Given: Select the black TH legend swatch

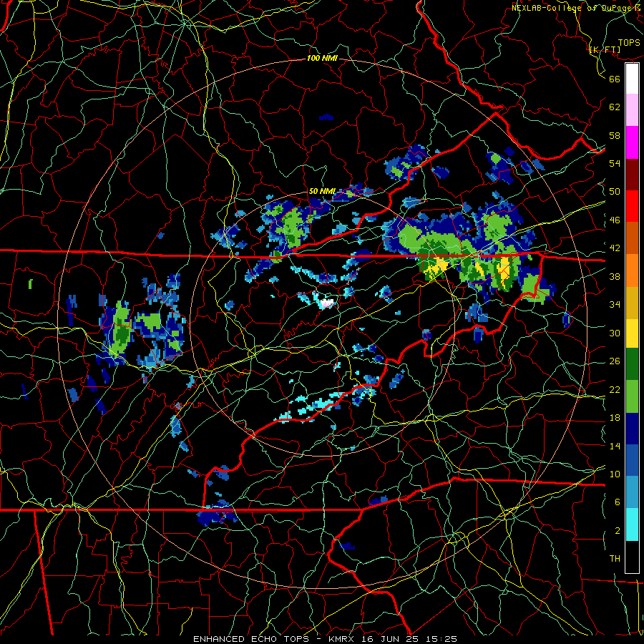Looking at the screenshot, I should pos(632,557).
